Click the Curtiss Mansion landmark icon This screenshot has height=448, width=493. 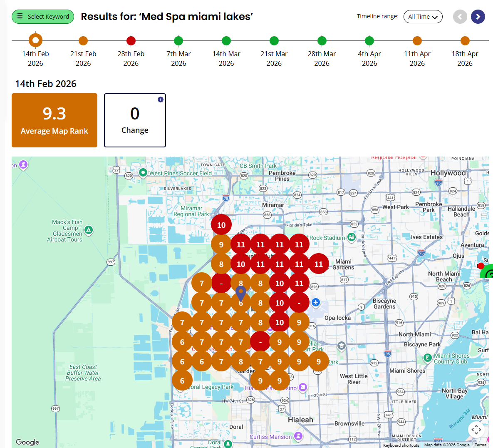(x=298, y=436)
